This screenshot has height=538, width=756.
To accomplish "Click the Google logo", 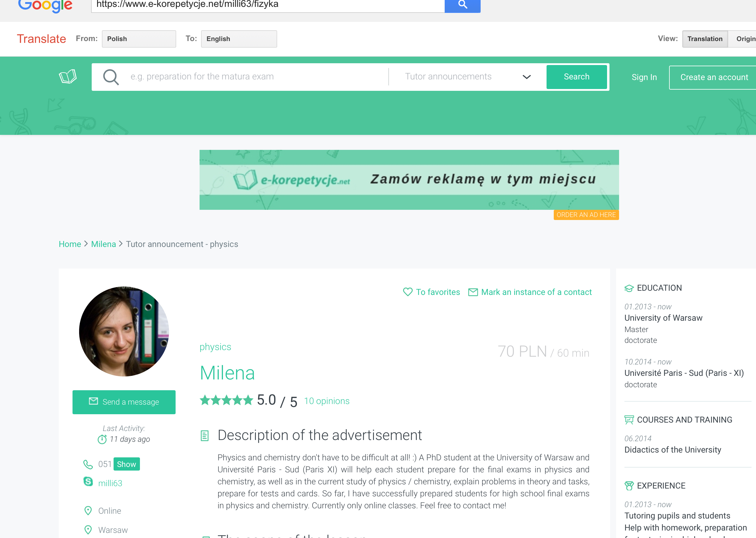I will click(x=45, y=6).
